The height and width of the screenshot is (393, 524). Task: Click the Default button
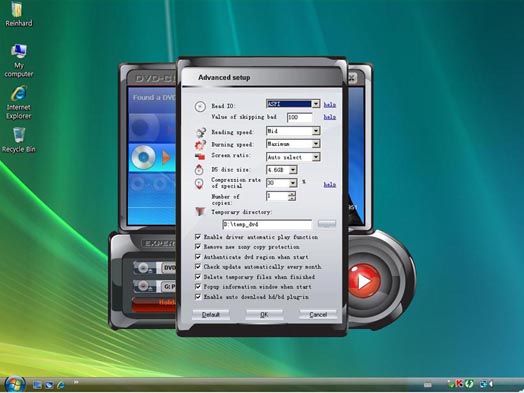click(211, 314)
